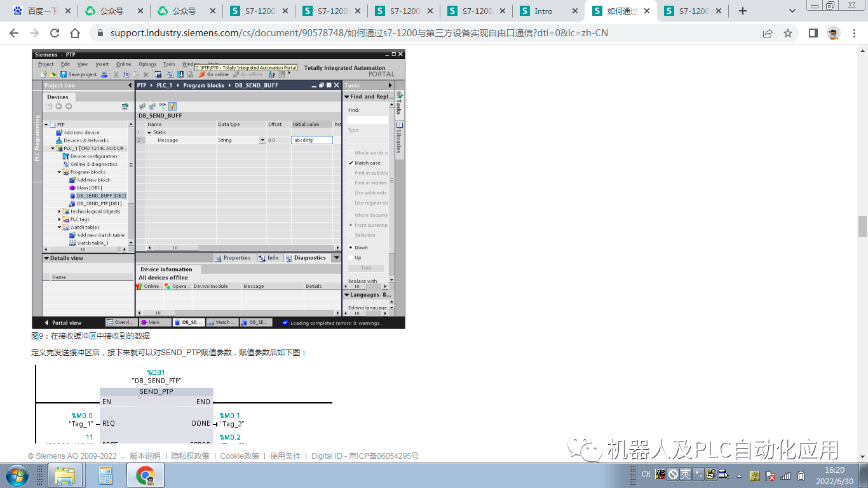868x488 pixels.
Task: Collapse the PTP project tree node
Action: [x=46, y=125]
